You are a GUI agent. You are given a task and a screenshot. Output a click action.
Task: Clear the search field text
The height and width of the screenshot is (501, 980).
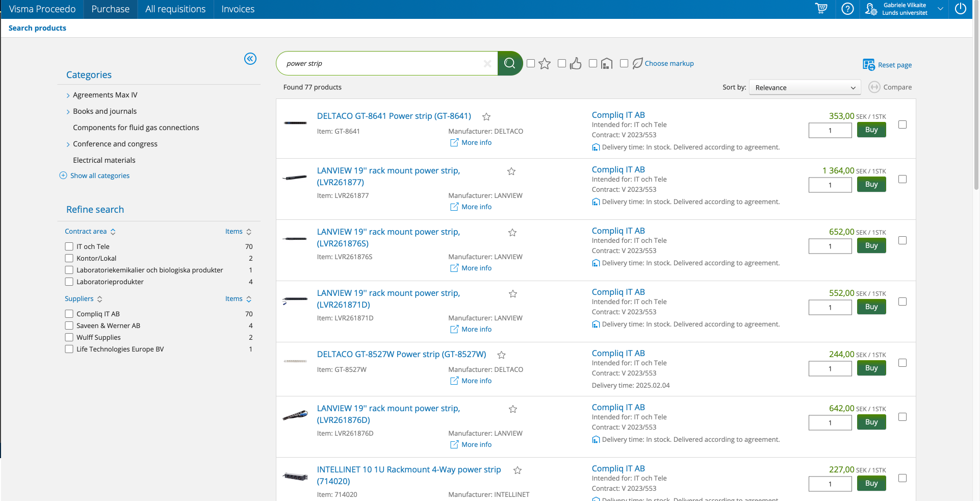coord(487,63)
